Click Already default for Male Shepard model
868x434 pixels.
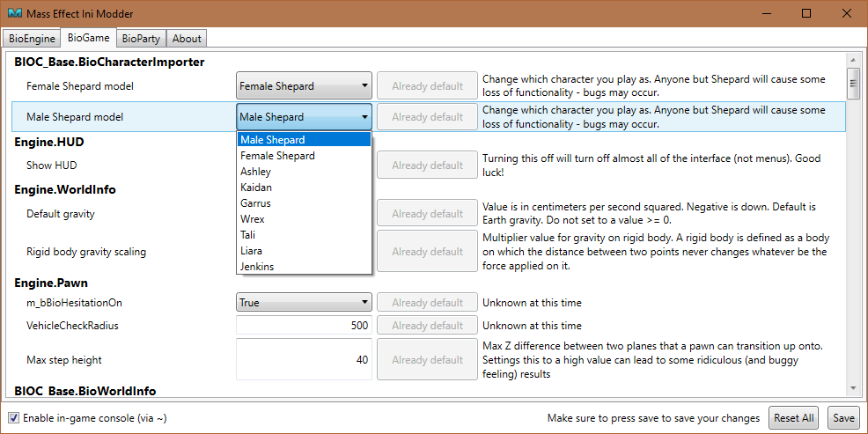click(427, 117)
